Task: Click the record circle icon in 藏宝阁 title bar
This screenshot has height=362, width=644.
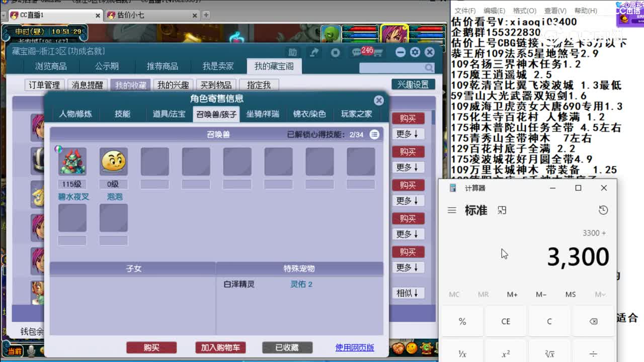Action: pos(336,52)
